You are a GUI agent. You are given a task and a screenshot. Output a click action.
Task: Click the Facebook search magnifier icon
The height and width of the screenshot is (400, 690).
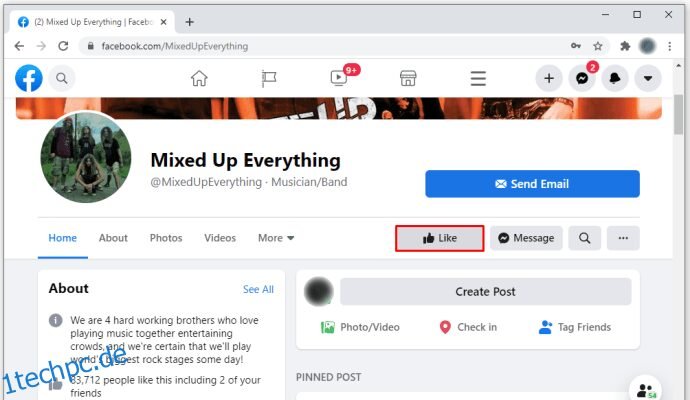click(62, 78)
